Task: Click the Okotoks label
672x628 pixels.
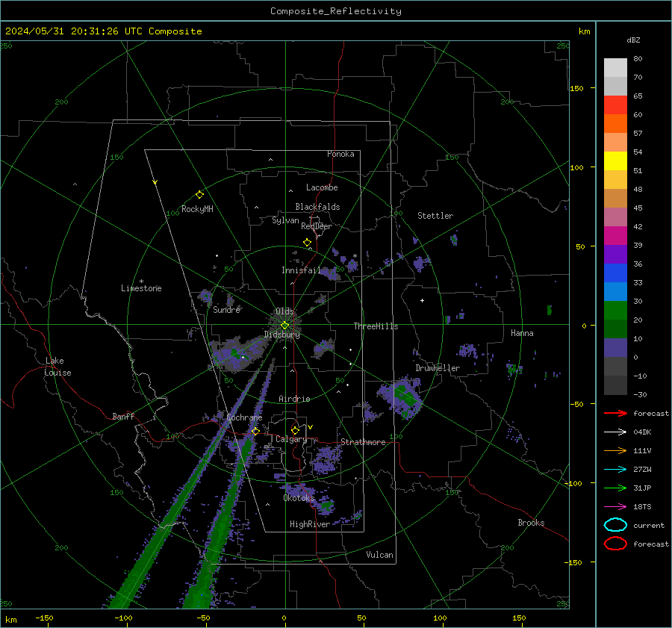Action: (x=299, y=498)
